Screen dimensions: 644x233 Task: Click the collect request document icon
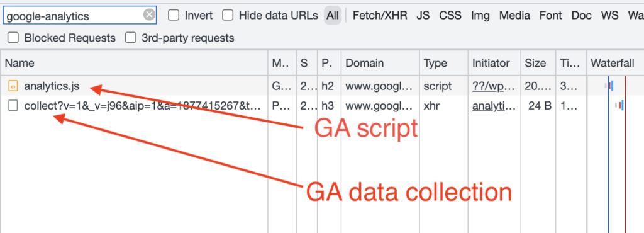13,106
